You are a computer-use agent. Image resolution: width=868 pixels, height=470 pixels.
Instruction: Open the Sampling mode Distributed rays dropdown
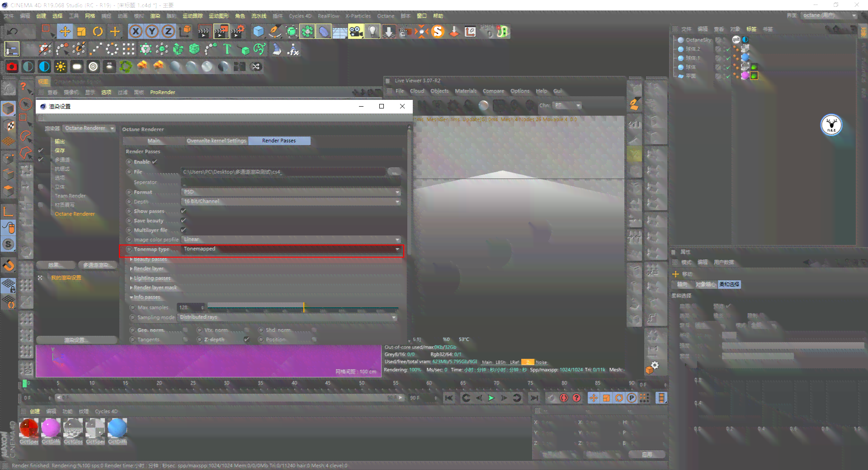point(288,317)
